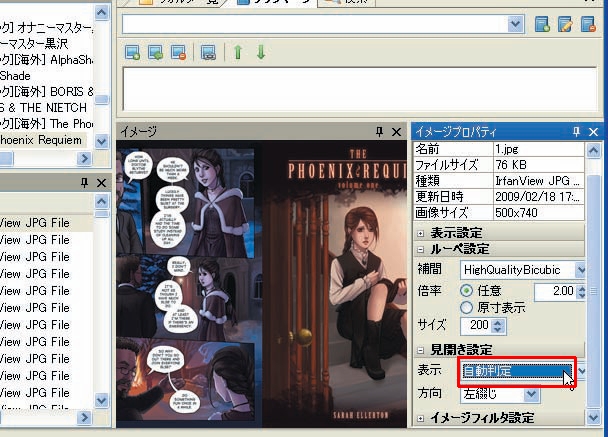Decrease the 倍率 2.00 value
Image resolution: width=608 pixels, height=437 pixels.
click(x=581, y=295)
